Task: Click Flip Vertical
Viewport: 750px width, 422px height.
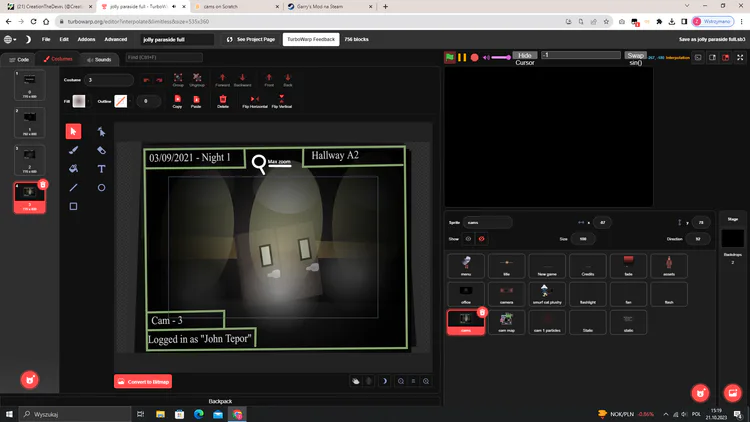Action: click(x=281, y=99)
